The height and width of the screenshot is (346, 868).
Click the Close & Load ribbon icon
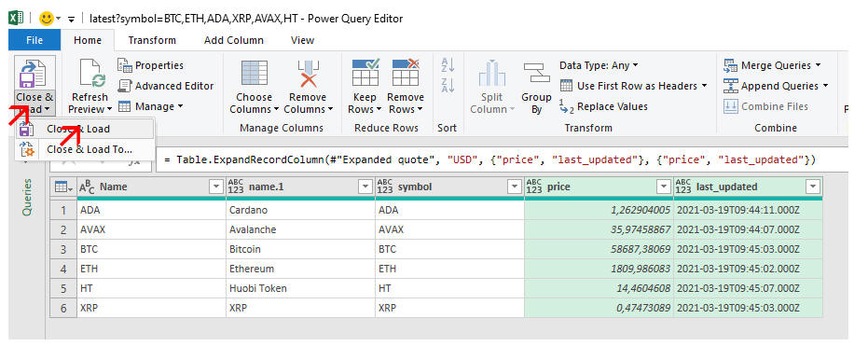pyautogui.click(x=34, y=73)
